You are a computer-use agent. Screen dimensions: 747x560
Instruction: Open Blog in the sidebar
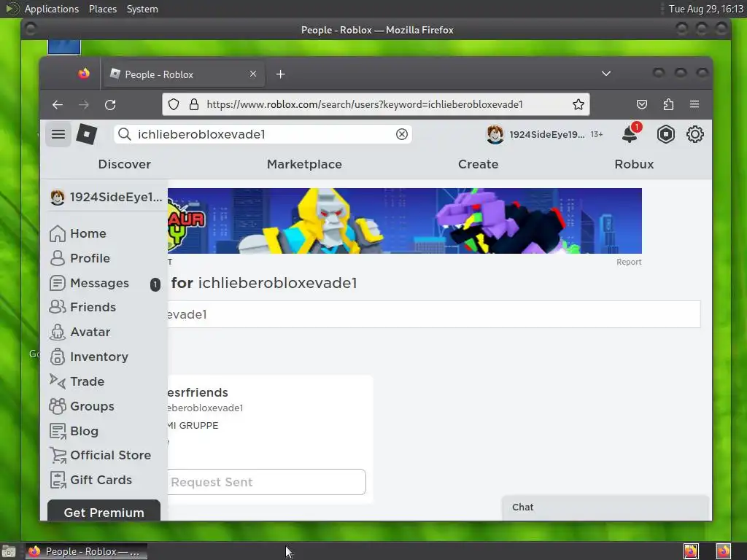(x=74, y=431)
